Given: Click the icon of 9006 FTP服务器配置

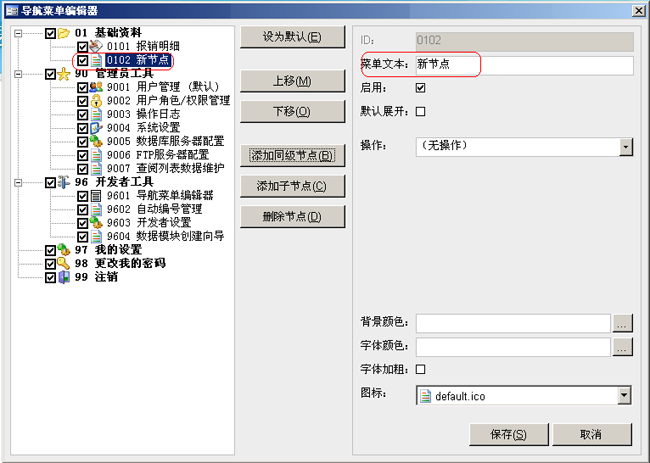Looking at the screenshot, I should click(96, 155).
